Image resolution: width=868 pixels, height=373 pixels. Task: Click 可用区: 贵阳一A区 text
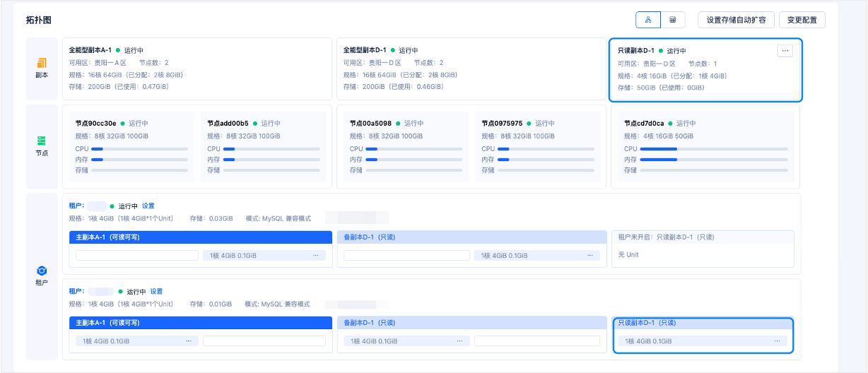[x=98, y=63]
